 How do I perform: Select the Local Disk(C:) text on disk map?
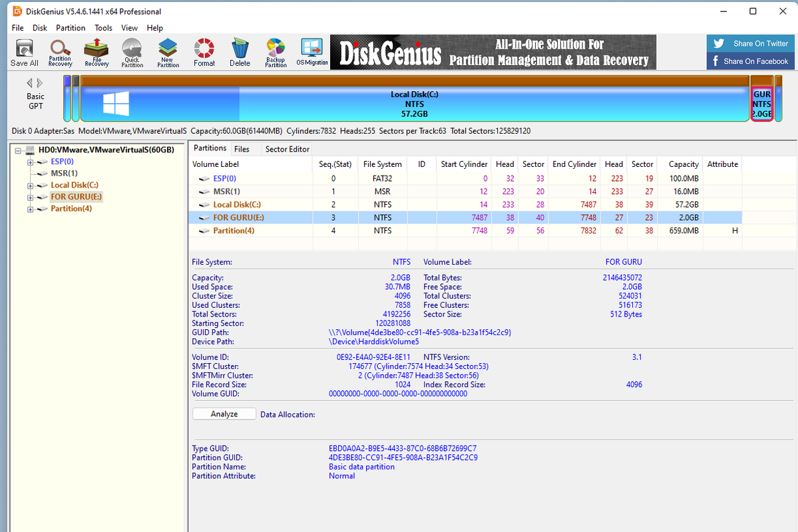click(x=414, y=94)
